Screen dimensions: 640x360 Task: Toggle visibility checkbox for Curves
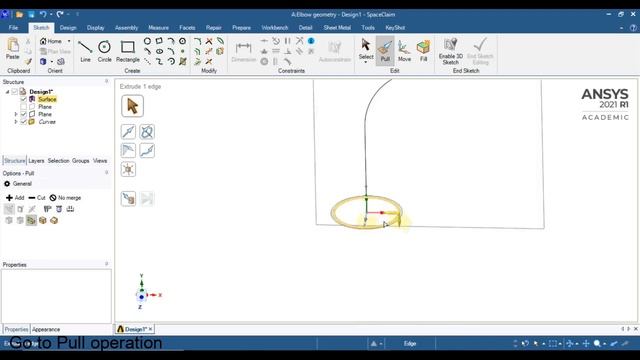tap(23, 122)
